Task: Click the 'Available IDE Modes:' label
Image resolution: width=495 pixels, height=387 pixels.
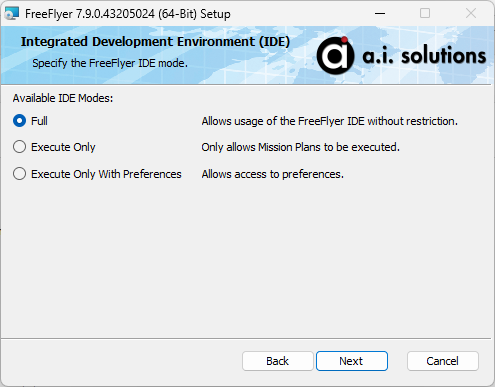Action: [x=63, y=98]
